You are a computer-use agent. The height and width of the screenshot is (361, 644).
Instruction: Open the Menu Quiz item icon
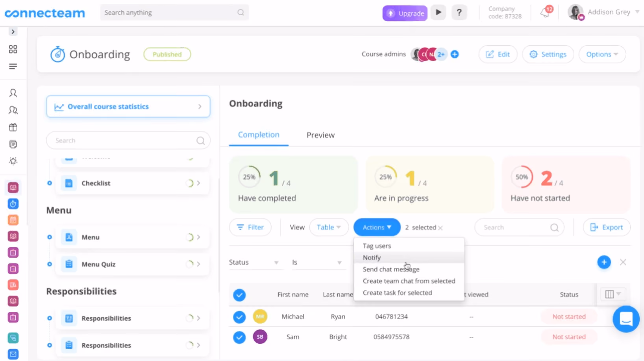[69, 264]
